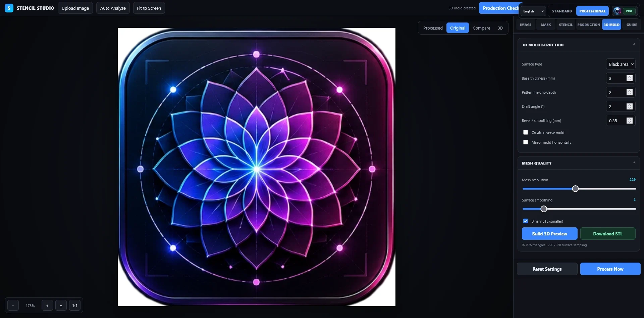Enable Create reverse mold checkbox
644x318 pixels.
(x=526, y=133)
